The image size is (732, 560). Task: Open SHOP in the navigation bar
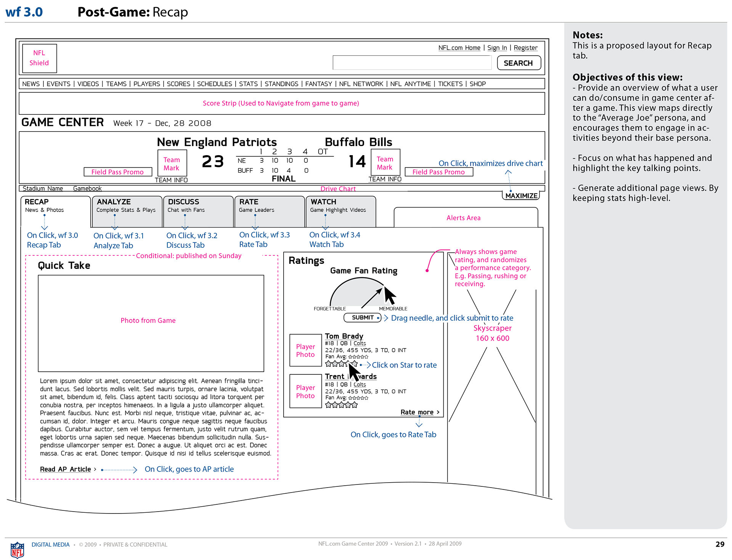[478, 84]
